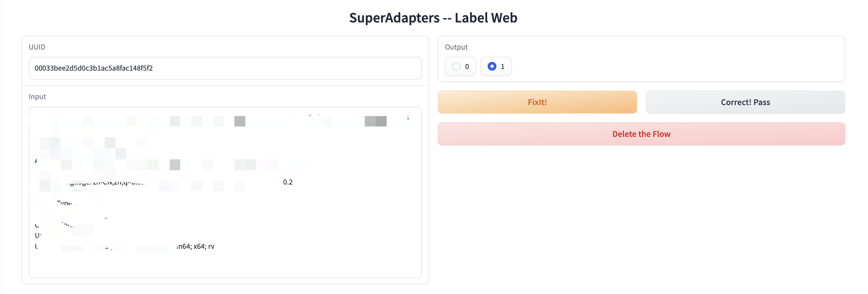The height and width of the screenshot is (294, 868).
Task: Click the SuperAdapters -- Label Web heading
Action: click(x=433, y=18)
